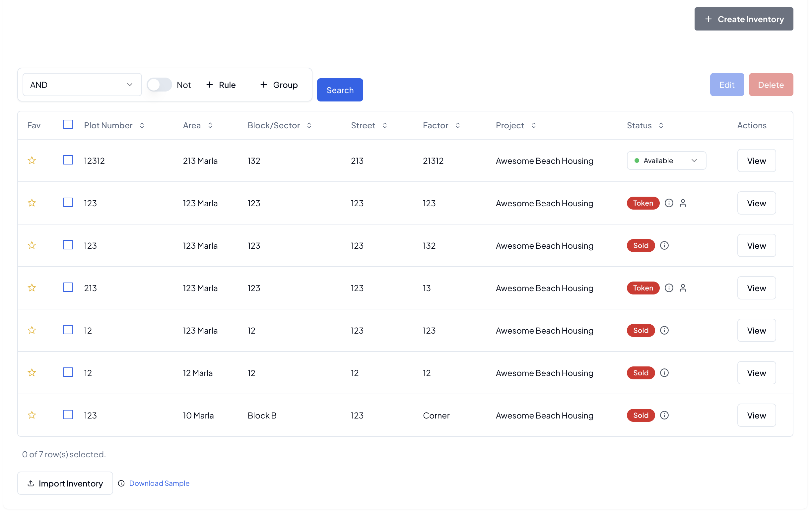
Task: View details via info icon on Sold plot 12
Action: [664, 330]
